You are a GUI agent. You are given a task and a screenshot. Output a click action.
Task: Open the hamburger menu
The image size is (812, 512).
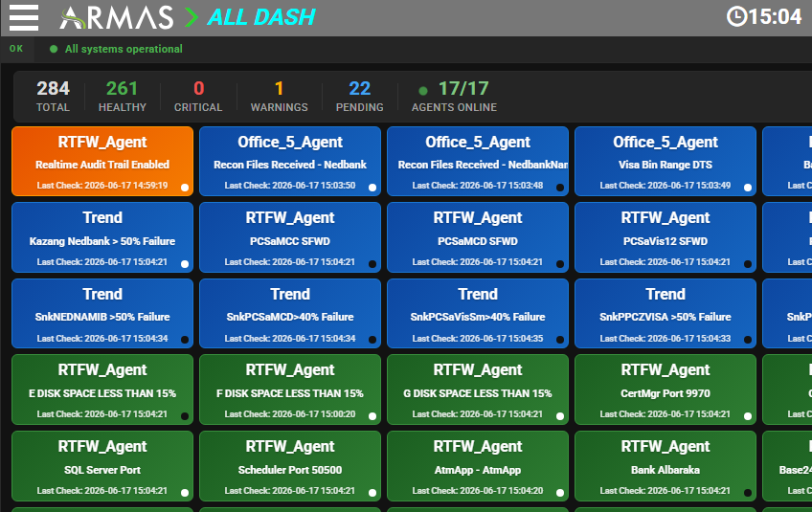pos(24,17)
